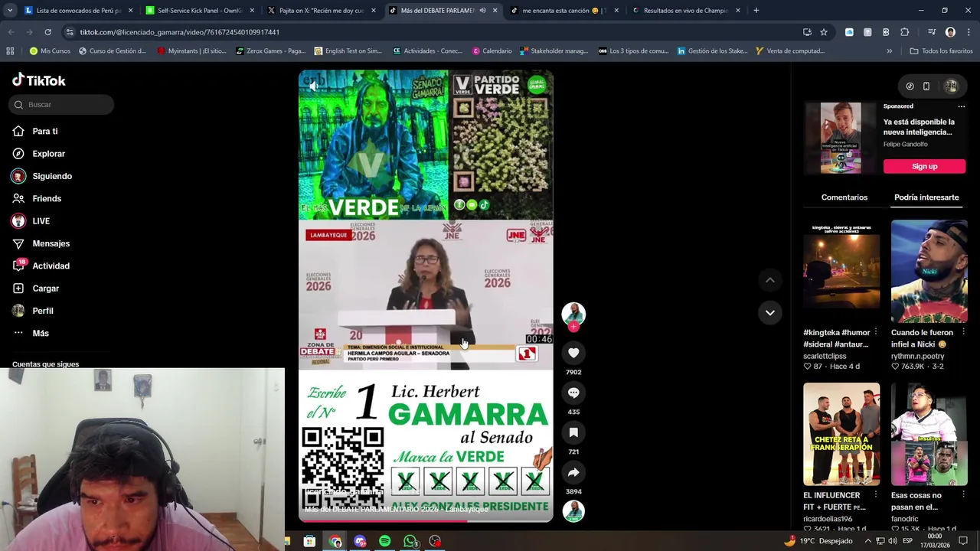This screenshot has width=980, height=551.
Task: Open WhatsApp from the taskbar
Action: [x=410, y=541]
